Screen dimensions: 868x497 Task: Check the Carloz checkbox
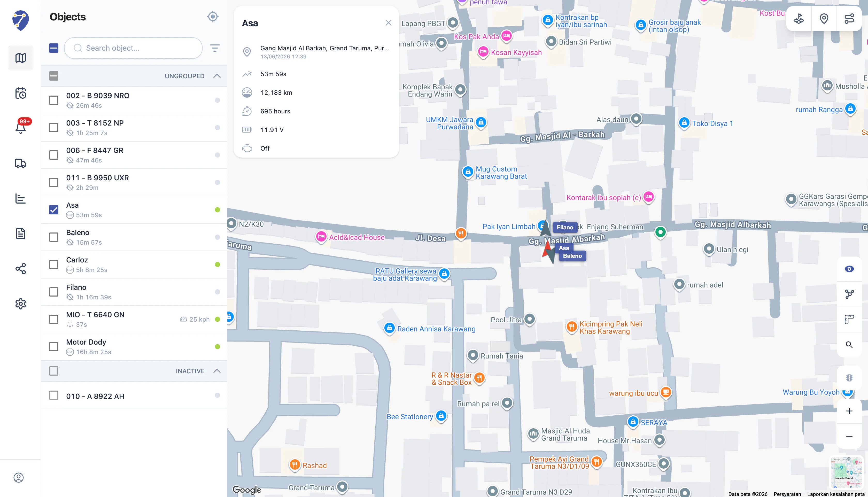point(53,265)
